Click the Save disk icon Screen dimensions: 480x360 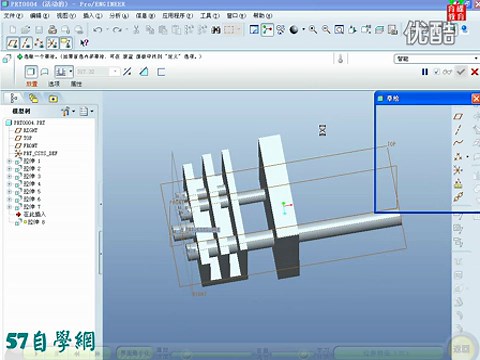point(39,30)
